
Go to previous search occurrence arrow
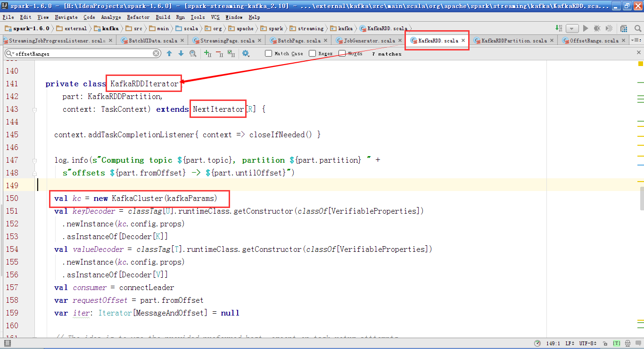(x=169, y=54)
